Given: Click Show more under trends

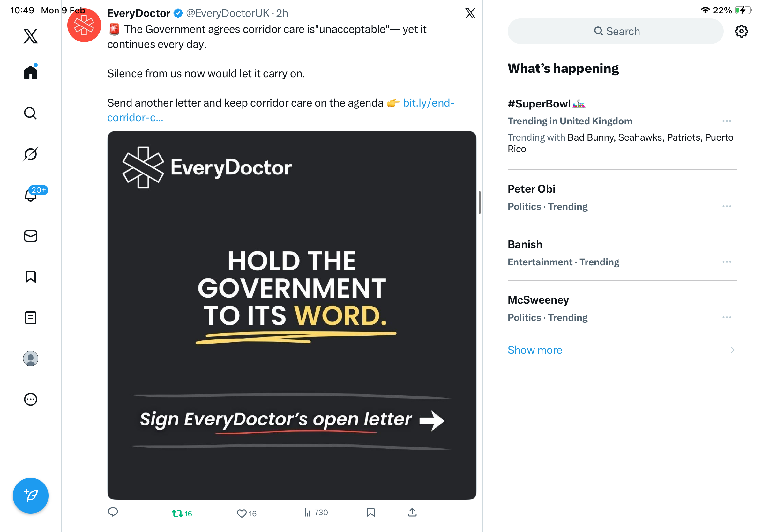Looking at the screenshot, I should click(535, 350).
